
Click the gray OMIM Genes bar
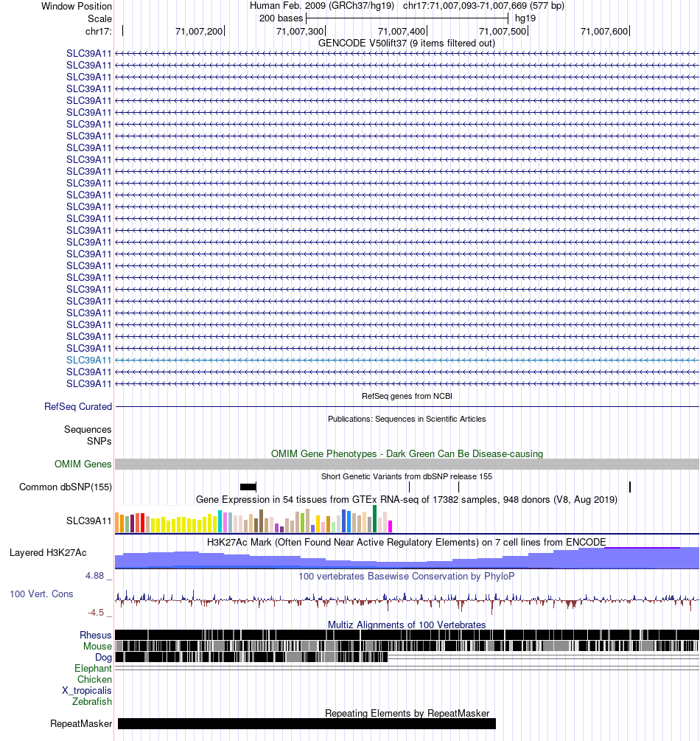click(407, 464)
